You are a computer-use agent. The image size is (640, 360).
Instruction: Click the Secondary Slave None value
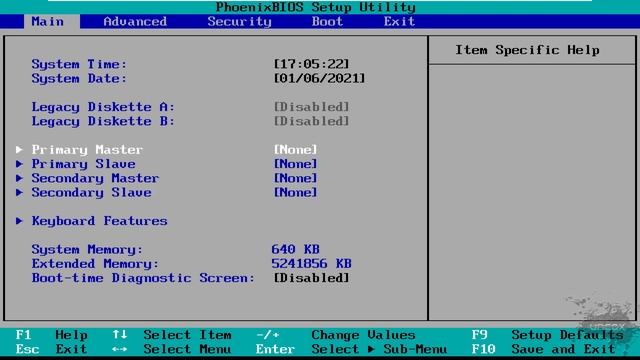tap(296, 193)
